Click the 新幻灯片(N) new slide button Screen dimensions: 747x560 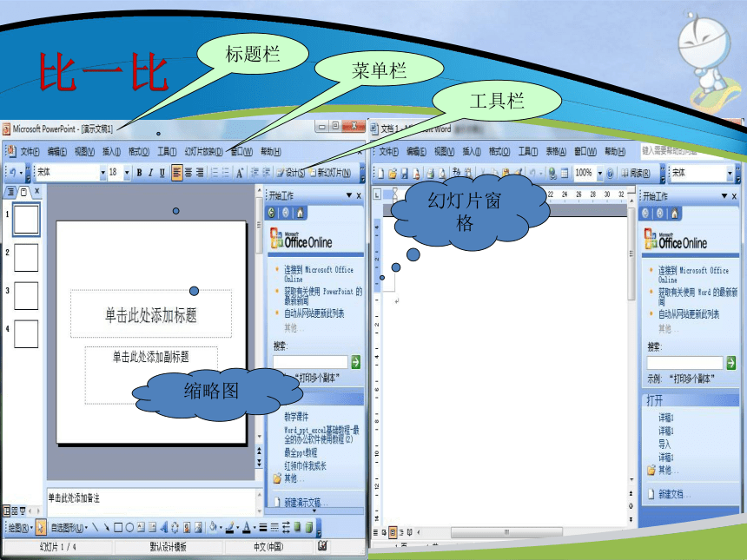tap(330, 173)
